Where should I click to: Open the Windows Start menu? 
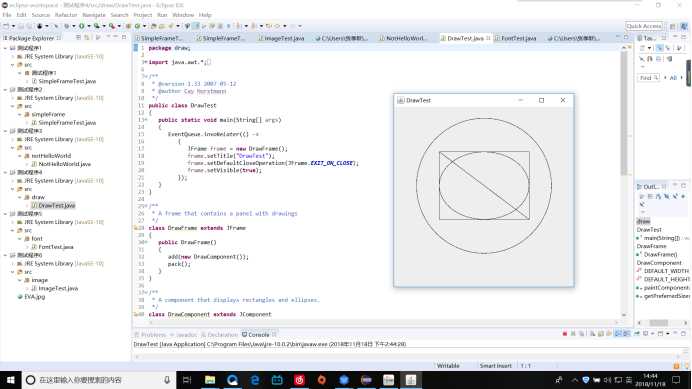coord(11,380)
